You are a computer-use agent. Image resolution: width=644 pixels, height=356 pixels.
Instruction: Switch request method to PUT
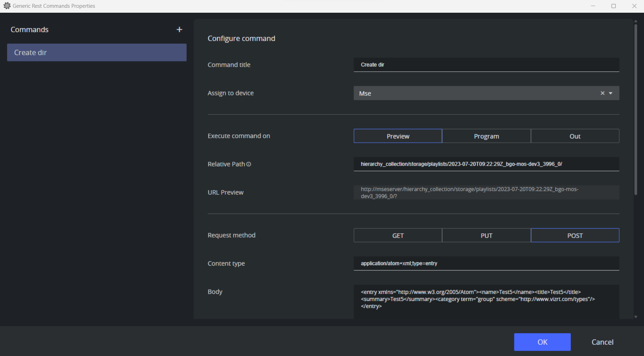486,236
